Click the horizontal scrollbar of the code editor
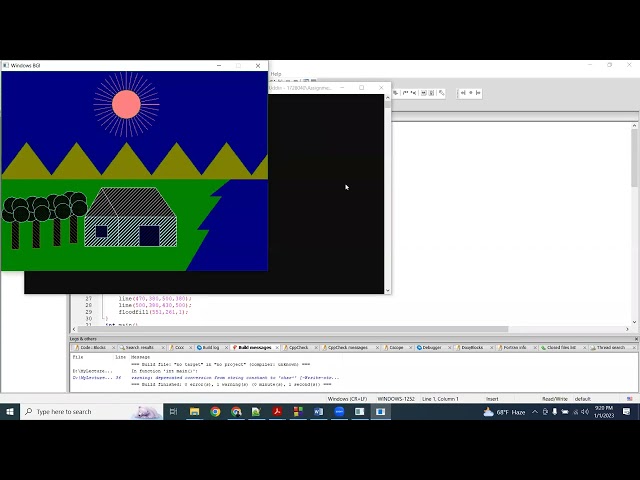Image resolution: width=640 pixels, height=480 pixels. click(x=293, y=329)
